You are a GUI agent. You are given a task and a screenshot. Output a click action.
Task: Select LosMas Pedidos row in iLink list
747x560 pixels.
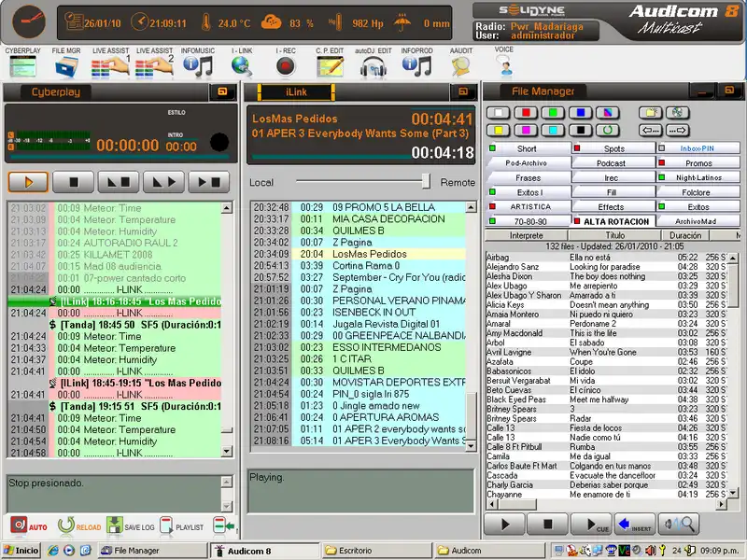[359, 254]
